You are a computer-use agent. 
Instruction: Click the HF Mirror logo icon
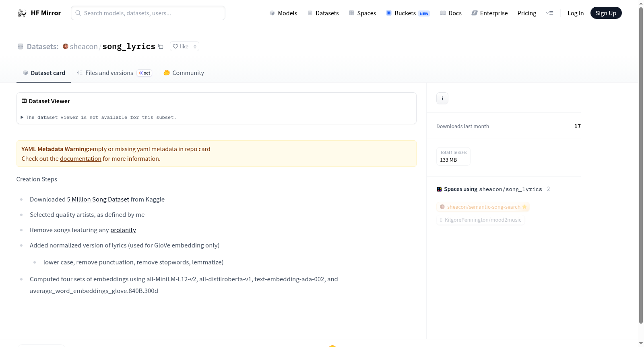(22, 13)
